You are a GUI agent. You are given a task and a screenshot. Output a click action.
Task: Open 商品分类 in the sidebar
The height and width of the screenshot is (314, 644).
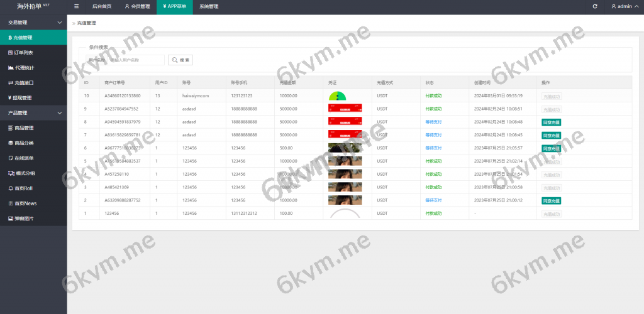24,143
